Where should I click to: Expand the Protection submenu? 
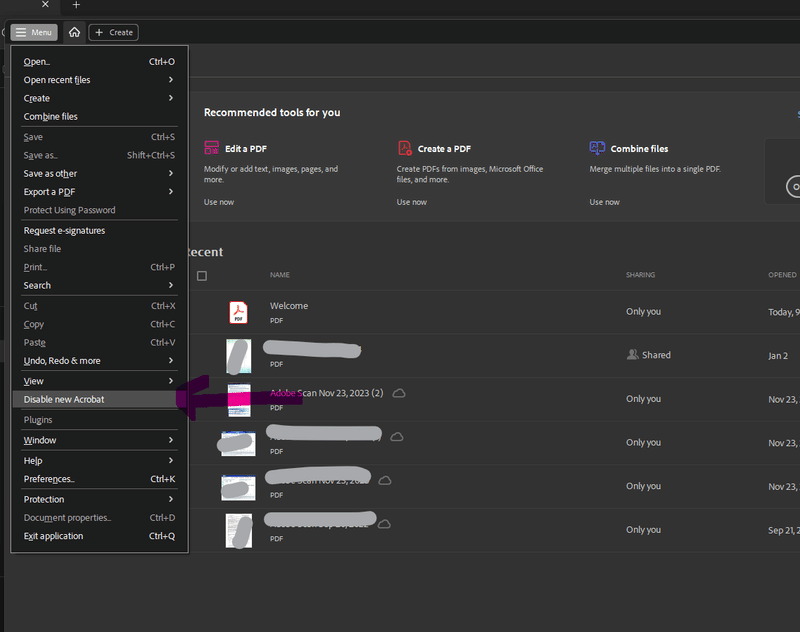(99, 500)
